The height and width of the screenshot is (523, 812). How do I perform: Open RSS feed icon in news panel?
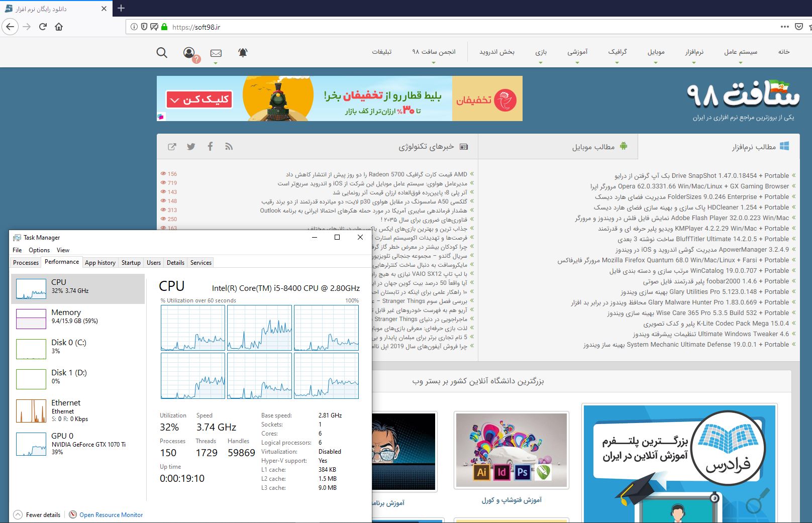tap(229, 147)
